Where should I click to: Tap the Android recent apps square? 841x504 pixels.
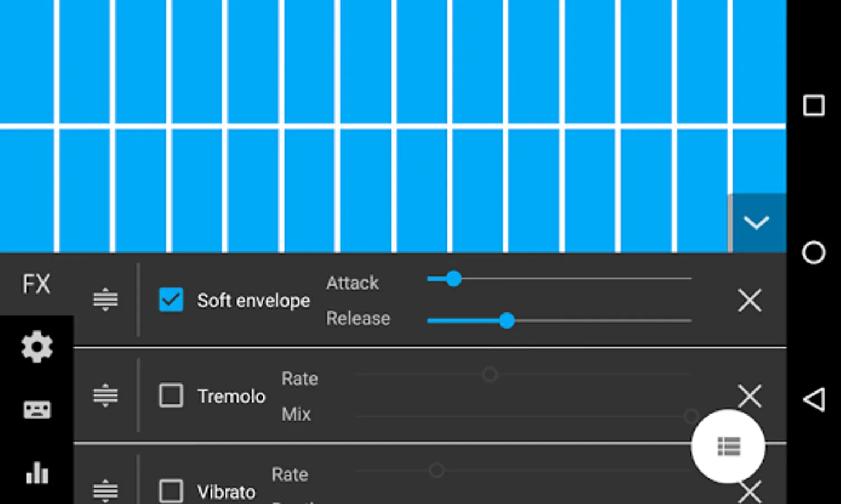coord(814,105)
